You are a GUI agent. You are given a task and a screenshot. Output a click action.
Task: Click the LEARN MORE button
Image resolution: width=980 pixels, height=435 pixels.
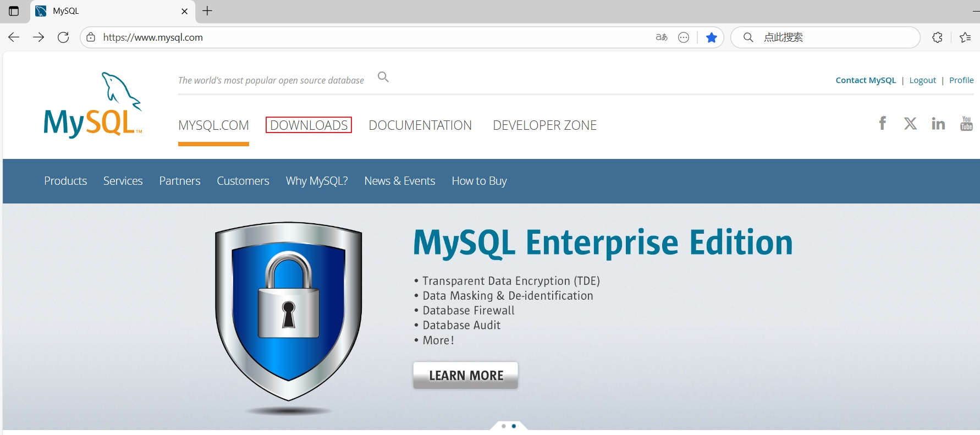tap(466, 375)
